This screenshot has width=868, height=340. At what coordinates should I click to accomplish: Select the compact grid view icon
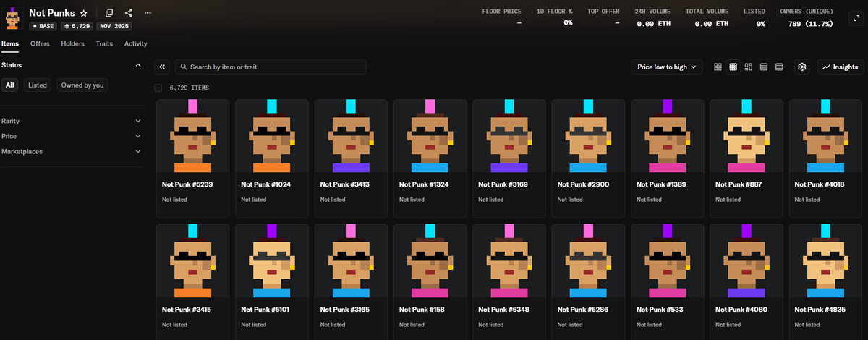point(733,67)
